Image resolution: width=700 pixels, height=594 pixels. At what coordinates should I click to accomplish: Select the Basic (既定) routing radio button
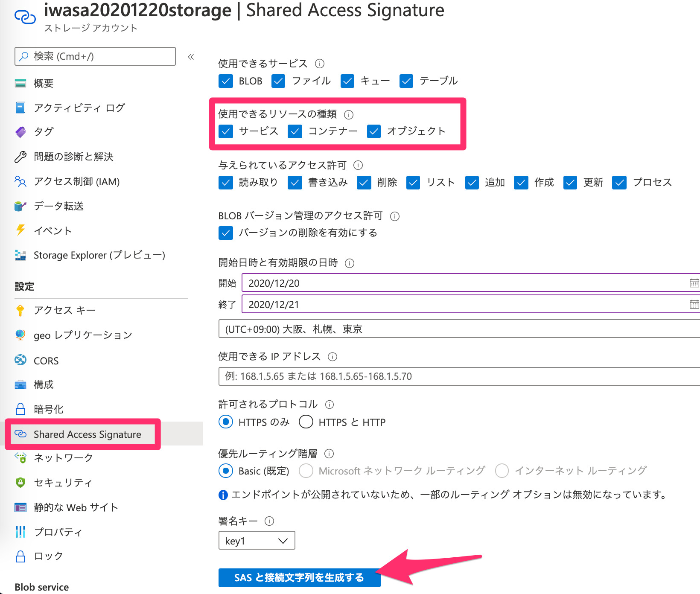[x=226, y=471]
